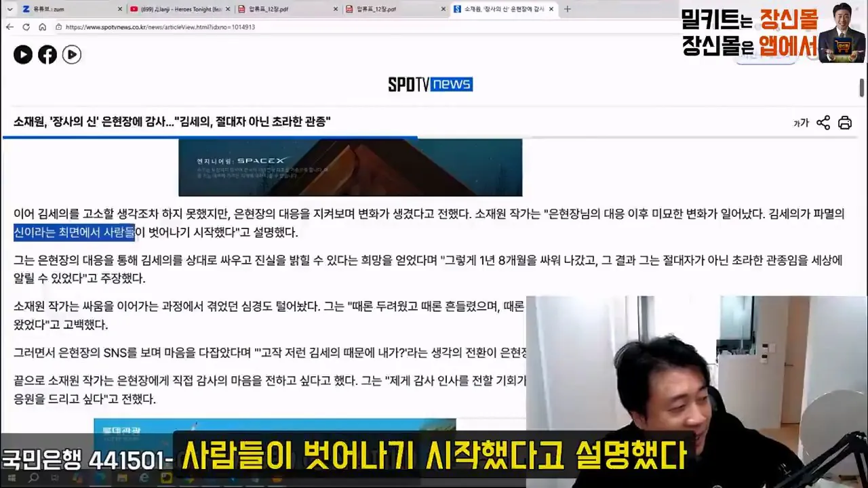Switch to the 유튜브 : zum tab

[x=71, y=9]
